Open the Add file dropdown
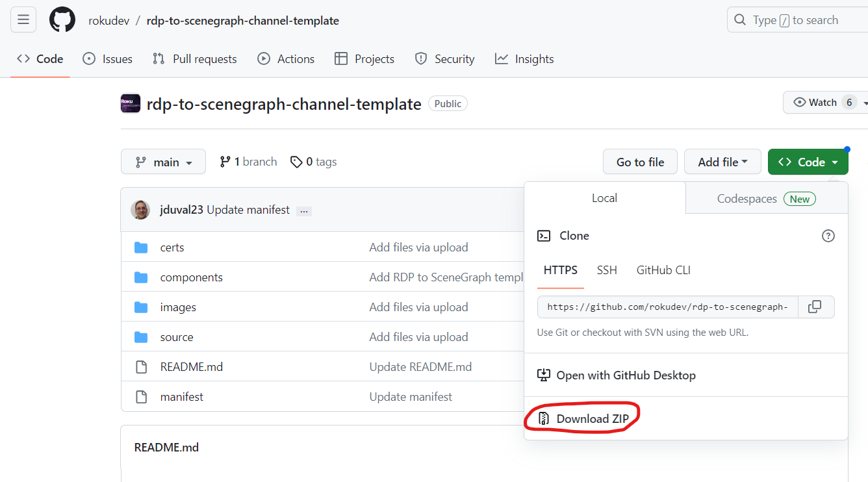 [722, 161]
